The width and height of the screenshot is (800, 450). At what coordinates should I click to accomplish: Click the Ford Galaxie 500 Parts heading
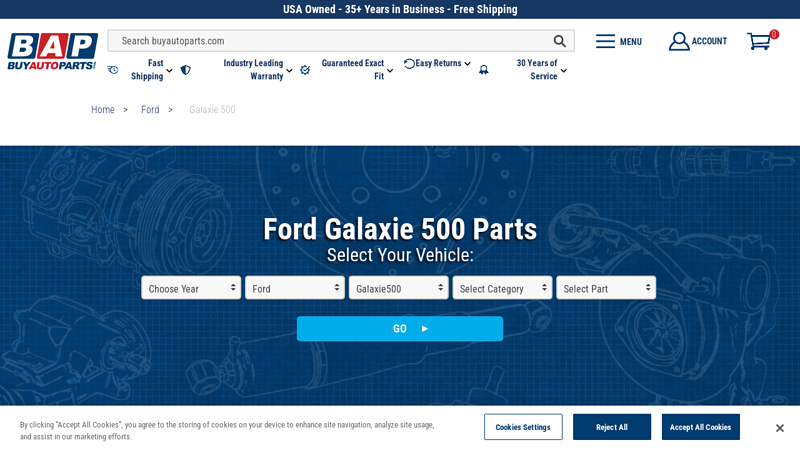coord(400,229)
